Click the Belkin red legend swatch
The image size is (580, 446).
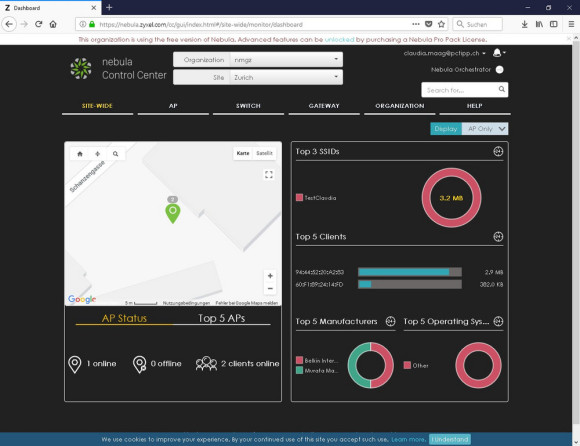click(x=299, y=360)
